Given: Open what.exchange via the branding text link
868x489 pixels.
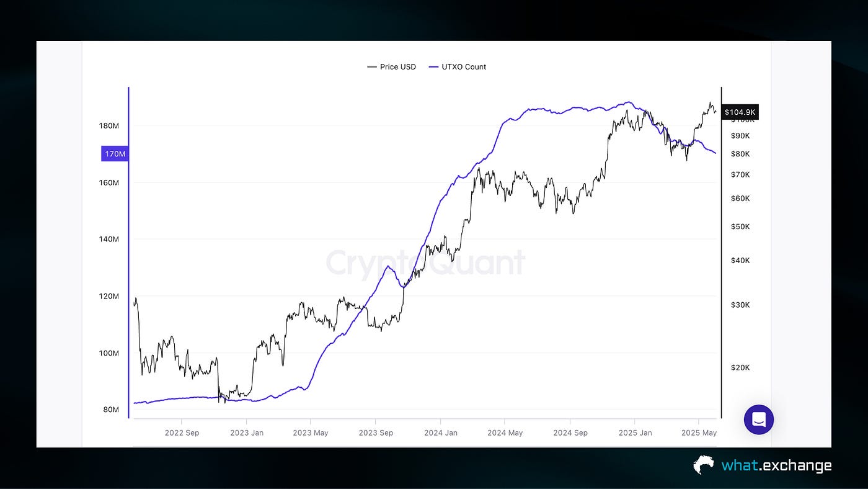Looking at the screenshot, I should 777,465.
